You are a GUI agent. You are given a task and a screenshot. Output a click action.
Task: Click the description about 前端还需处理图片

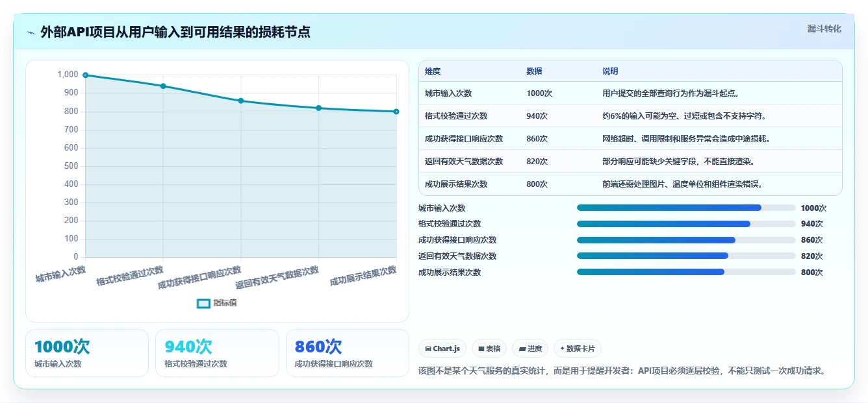coord(682,184)
